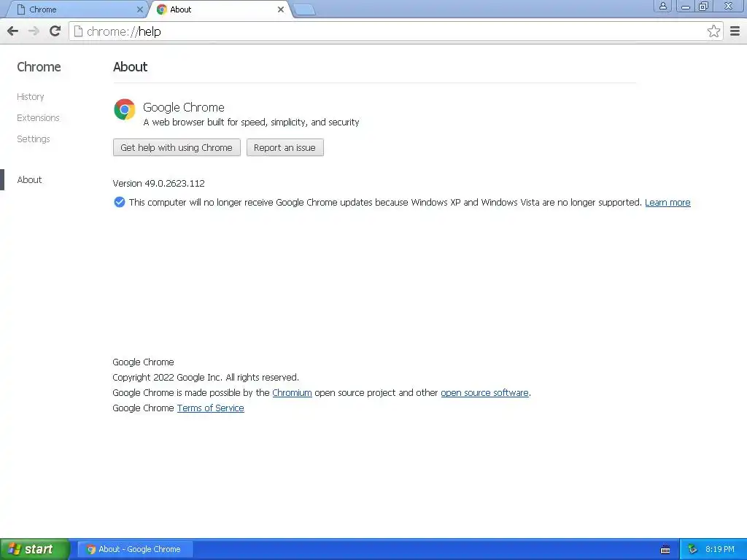747x560 pixels.
Task: Click Get help with using Chrome button
Action: pyautogui.click(x=177, y=147)
